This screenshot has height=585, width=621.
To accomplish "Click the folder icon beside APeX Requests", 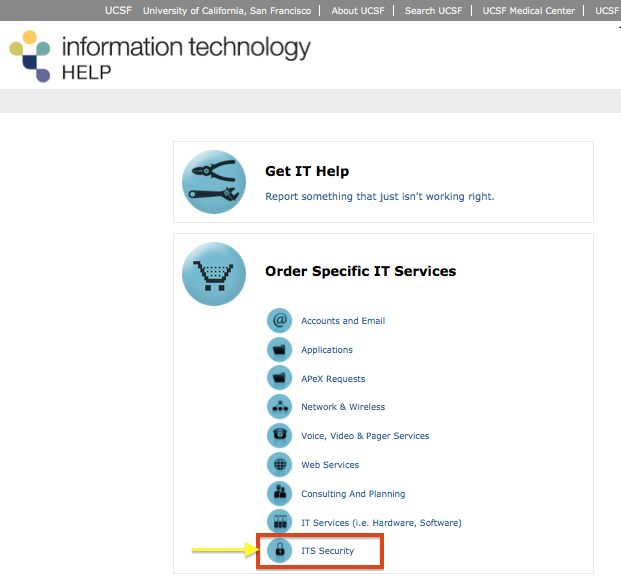I will click(x=280, y=378).
